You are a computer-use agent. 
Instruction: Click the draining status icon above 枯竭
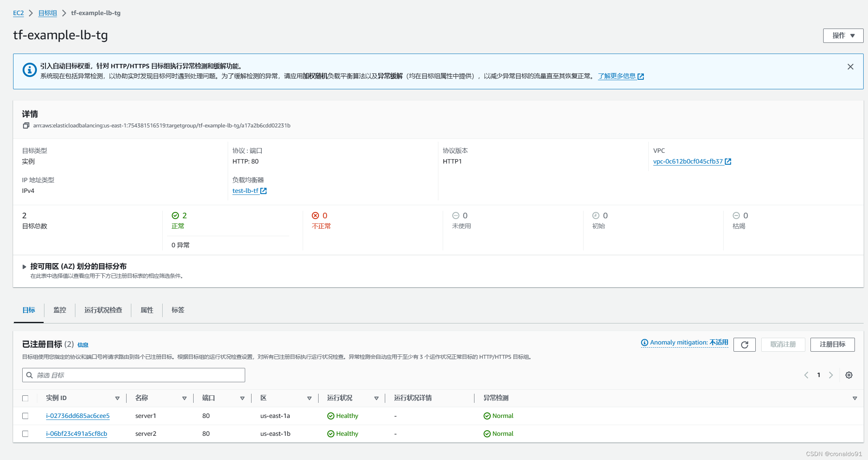point(736,216)
